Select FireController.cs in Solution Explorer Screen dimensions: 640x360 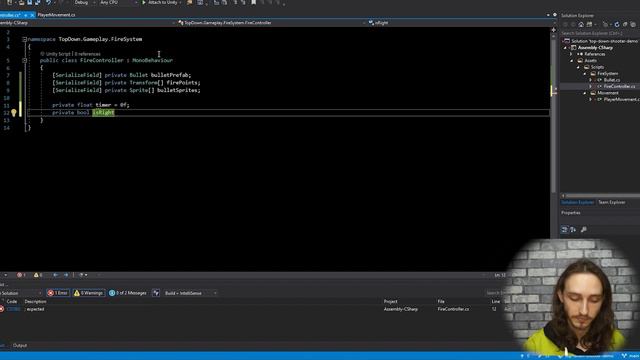tap(619, 87)
